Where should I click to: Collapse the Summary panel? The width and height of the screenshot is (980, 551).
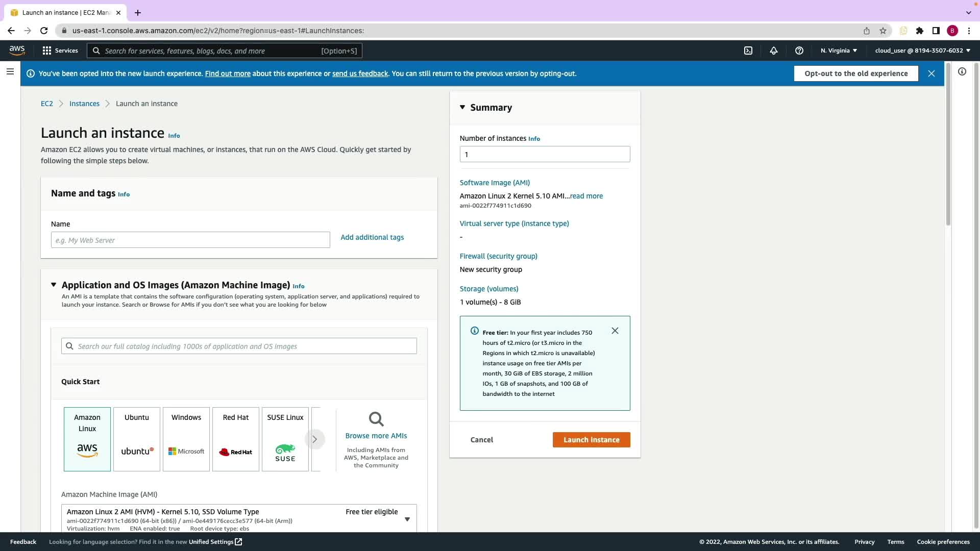click(x=462, y=107)
